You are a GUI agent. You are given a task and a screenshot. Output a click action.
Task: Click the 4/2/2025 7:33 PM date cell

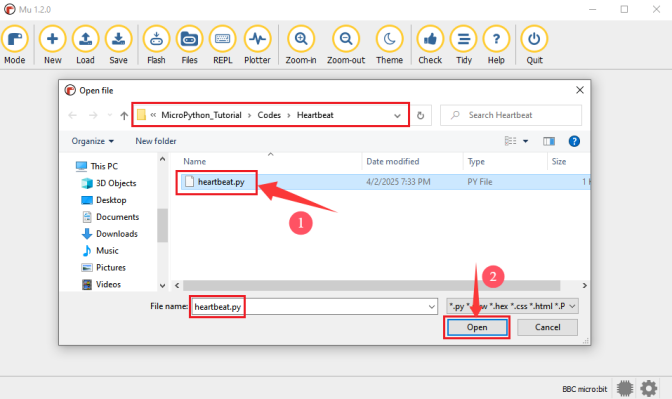(398, 182)
